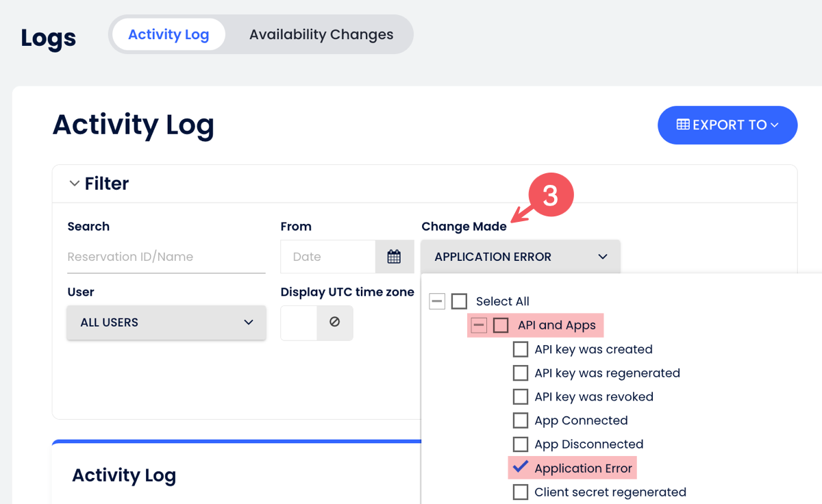Screen dimensions: 822x504
Task: Check API key was regenerated
Action: 521,373
